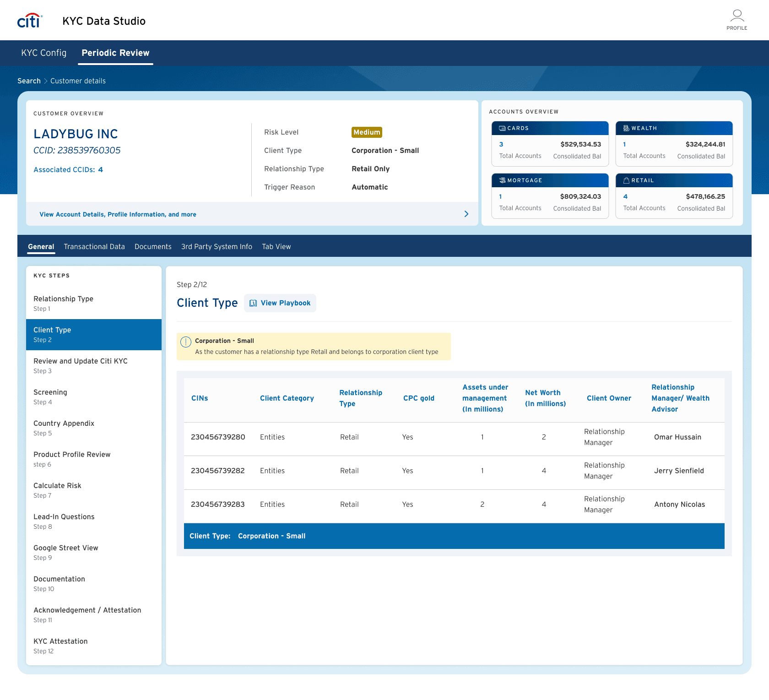Click the Mortgage section icon

point(502,180)
